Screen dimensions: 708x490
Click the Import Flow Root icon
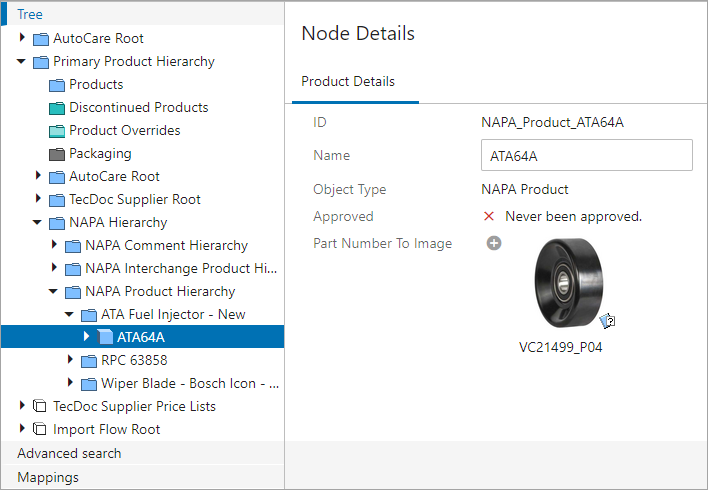click(x=40, y=429)
